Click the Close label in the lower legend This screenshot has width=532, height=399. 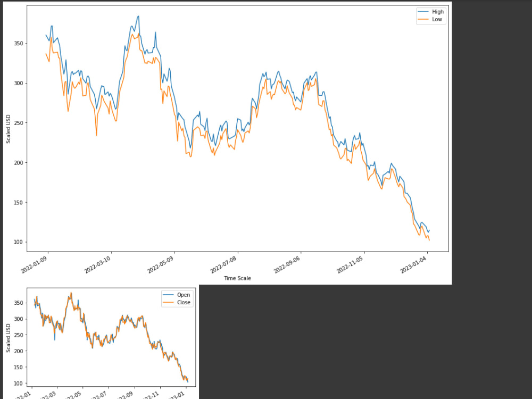[x=184, y=302]
